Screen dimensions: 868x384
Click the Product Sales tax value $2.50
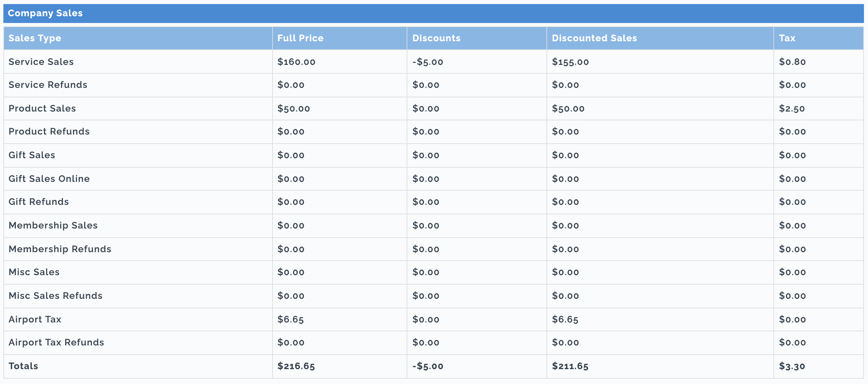[792, 109]
